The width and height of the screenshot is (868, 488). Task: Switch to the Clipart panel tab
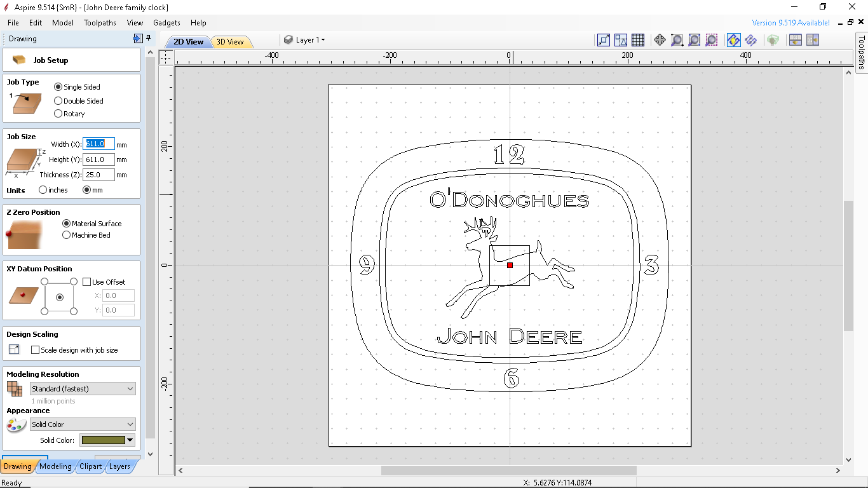90,466
